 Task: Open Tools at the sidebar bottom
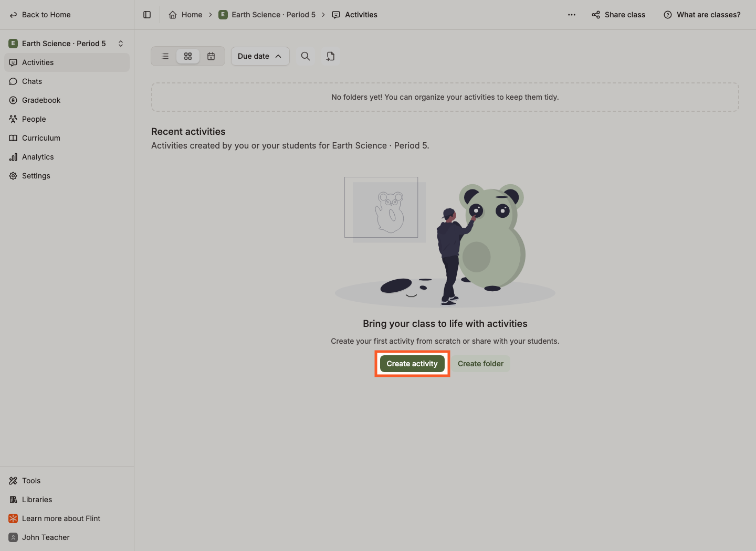(x=67, y=481)
